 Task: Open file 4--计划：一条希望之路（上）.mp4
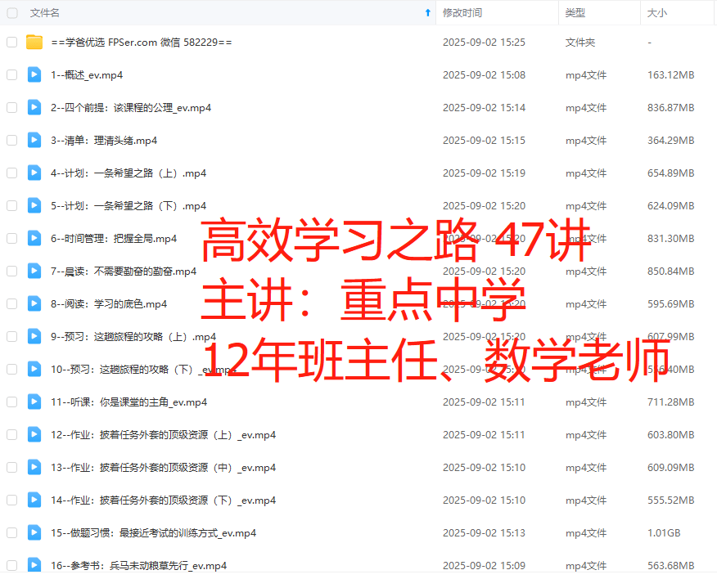[x=129, y=173]
